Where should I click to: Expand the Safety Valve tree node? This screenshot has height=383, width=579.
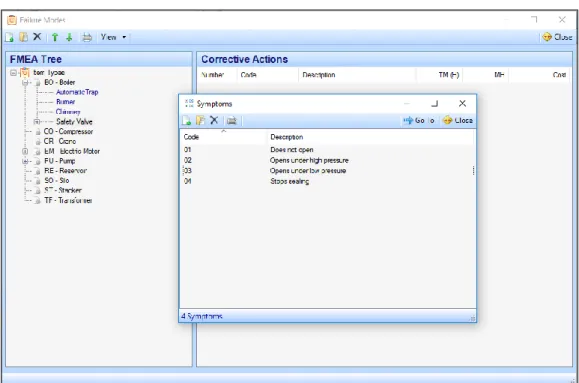click(x=37, y=122)
